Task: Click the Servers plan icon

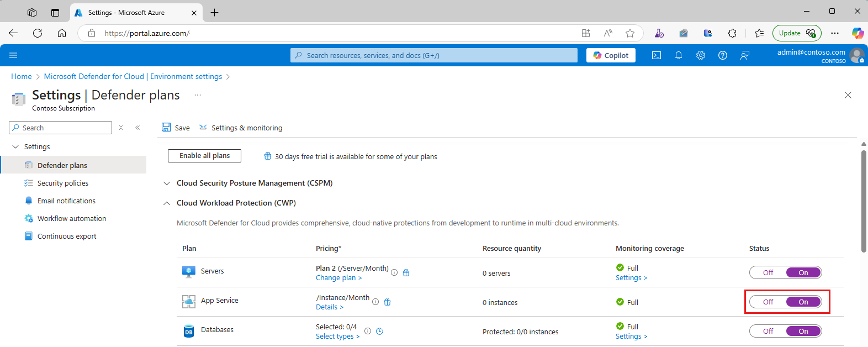Action: coord(189,271)
